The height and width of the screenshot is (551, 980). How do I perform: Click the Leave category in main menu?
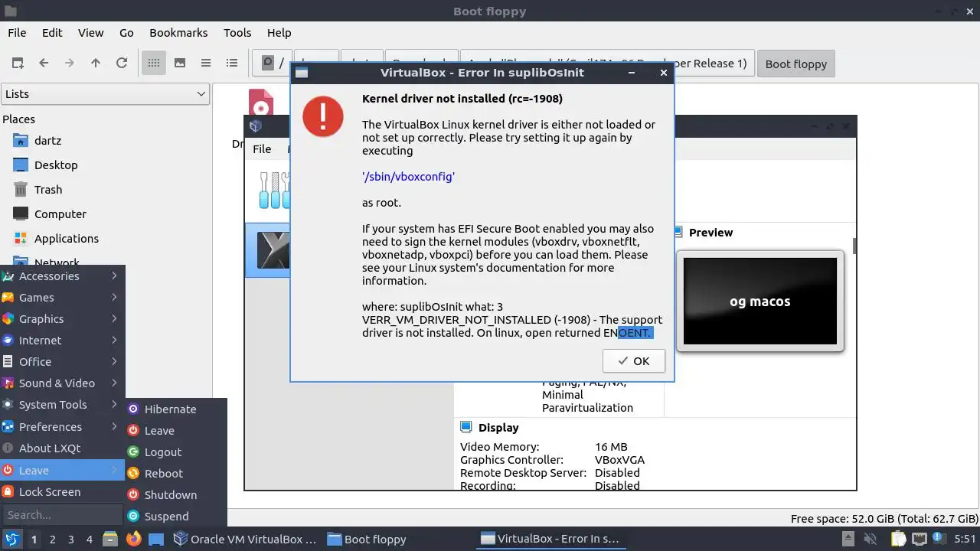[62, 471]
